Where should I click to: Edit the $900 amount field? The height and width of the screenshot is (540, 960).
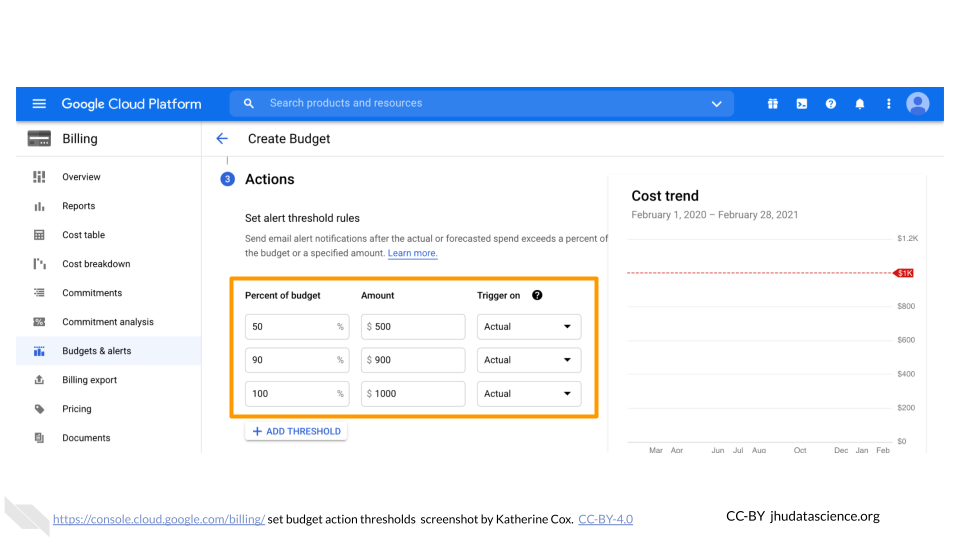point(413,360)
